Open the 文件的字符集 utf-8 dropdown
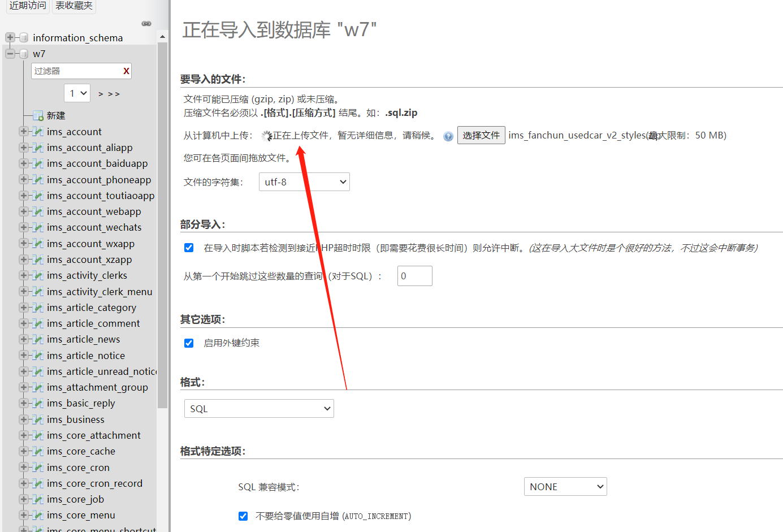 pos(304,182)
